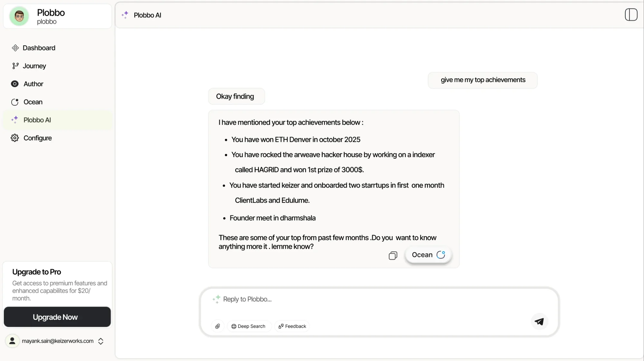Open Plobbo AI sidebar item

[57, 120]
